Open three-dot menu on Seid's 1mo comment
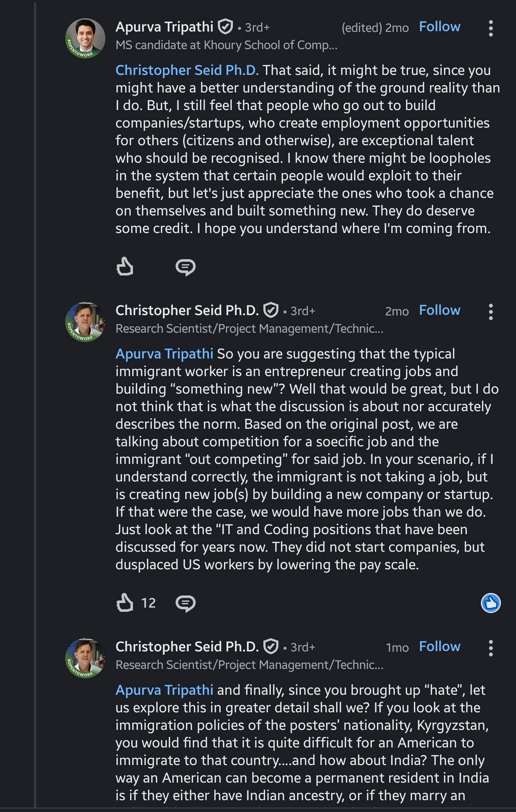 tap(491, 648)
